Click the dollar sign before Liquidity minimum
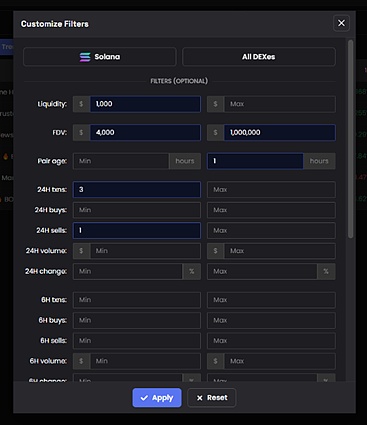Viewport: 367px width, 425px height. [x=81, y=104]
